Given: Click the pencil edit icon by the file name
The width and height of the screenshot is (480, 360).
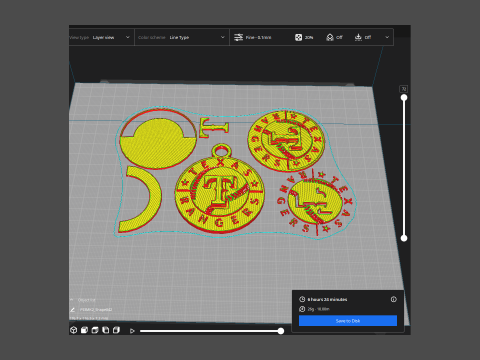Looking at the screenshot, I should click(72, 310).
